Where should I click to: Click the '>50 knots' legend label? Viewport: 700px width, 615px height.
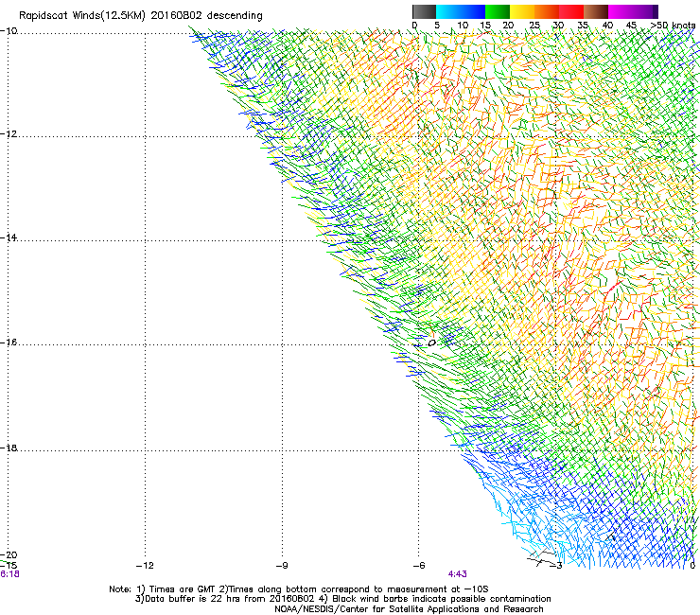tap(673, 26)
